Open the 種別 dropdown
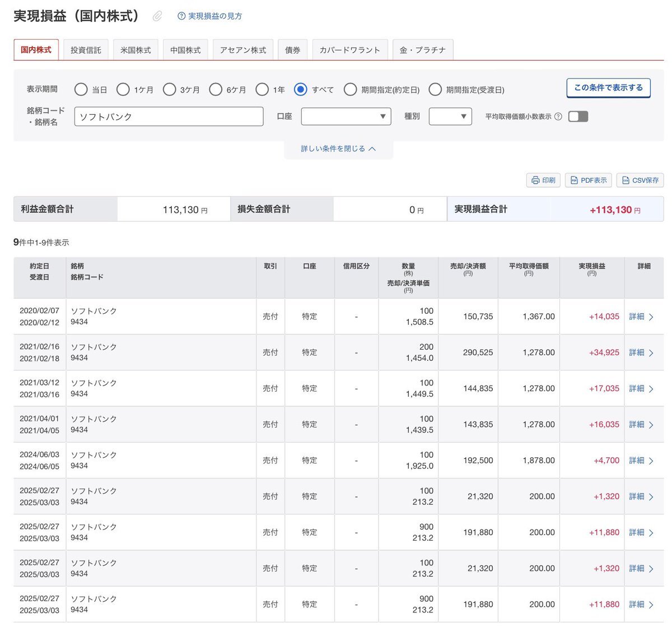This screenshot has width=672, height=632. (450, 117)
